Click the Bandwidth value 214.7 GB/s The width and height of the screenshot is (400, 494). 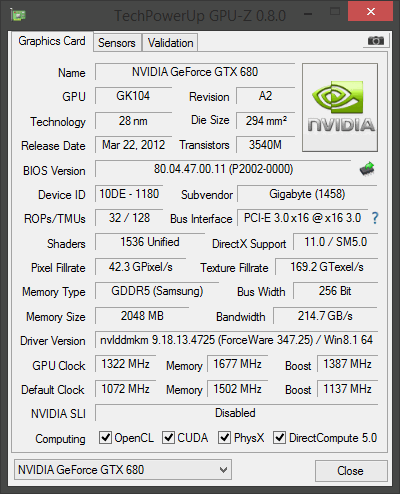point(325,316)
